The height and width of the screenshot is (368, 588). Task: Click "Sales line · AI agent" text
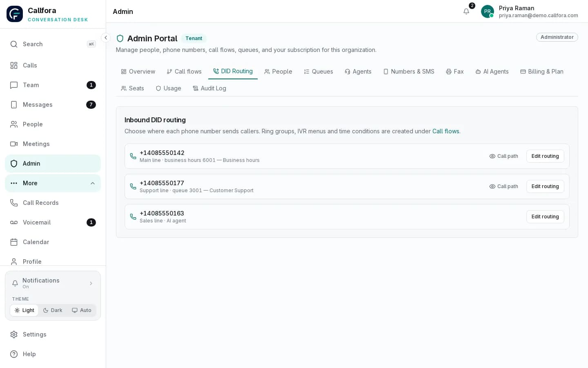pyautogui.click(x=163, y=221)
